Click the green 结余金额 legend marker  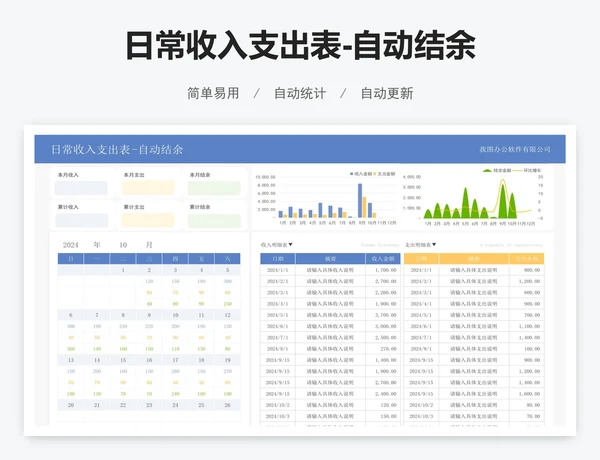(487, 170)
